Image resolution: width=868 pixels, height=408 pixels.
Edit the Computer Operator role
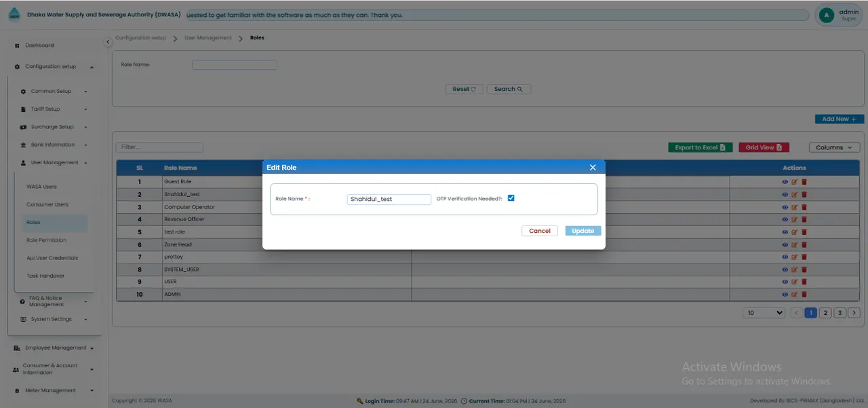[x=795, y=207]
